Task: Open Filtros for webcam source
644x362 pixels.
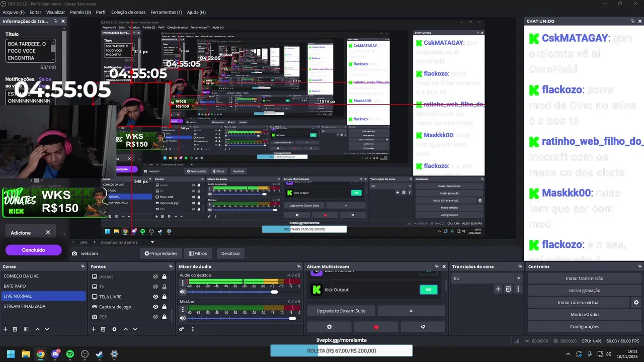Action: click(198, 253)
